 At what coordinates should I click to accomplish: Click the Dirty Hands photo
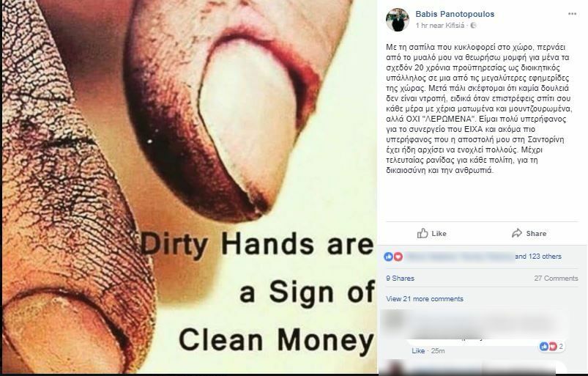tap(189, 186)
